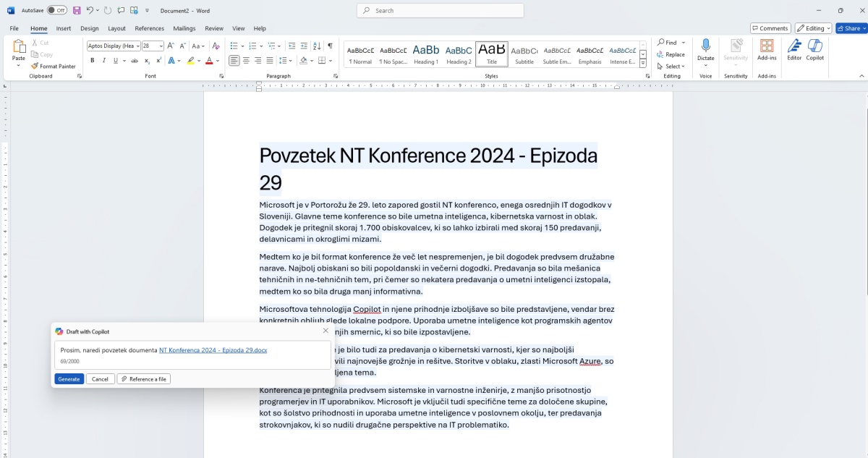
Task: Cancel the Draft with Copilot dialog
Action: click(x=101, y=379)
